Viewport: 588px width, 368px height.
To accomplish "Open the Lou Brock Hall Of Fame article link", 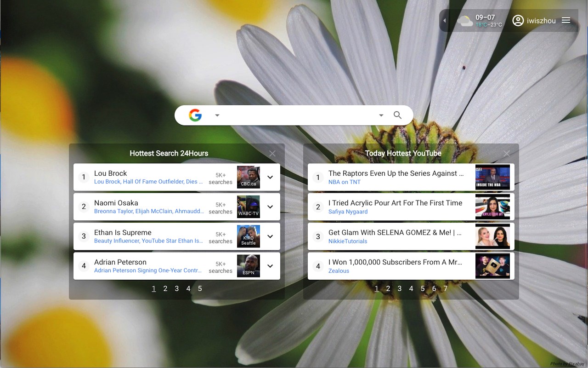I will pos(149,182).
